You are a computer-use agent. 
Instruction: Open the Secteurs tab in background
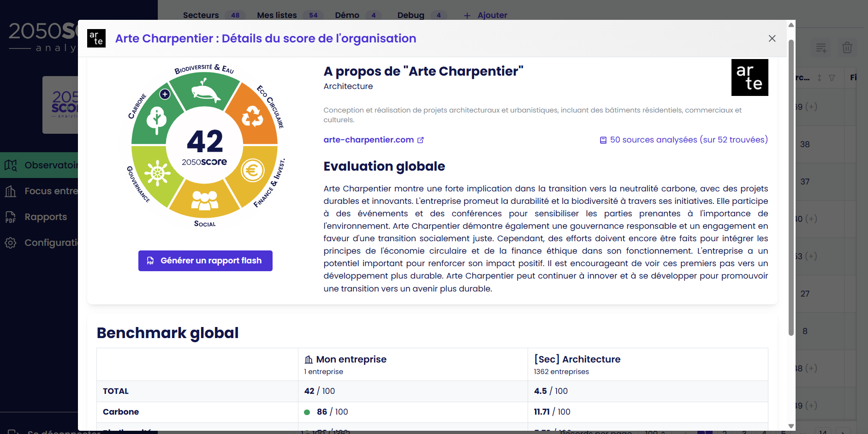pyautogui.click(x=201, y=15)
